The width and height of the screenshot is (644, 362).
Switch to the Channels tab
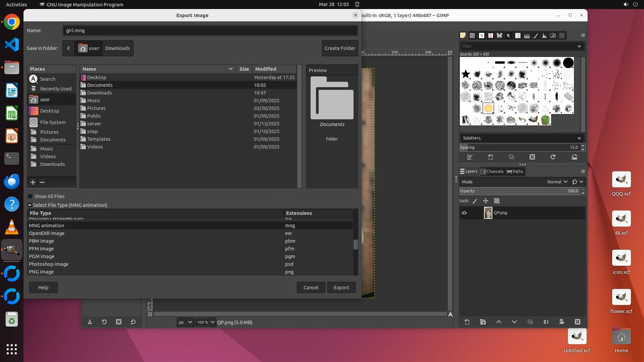(492, 171)
